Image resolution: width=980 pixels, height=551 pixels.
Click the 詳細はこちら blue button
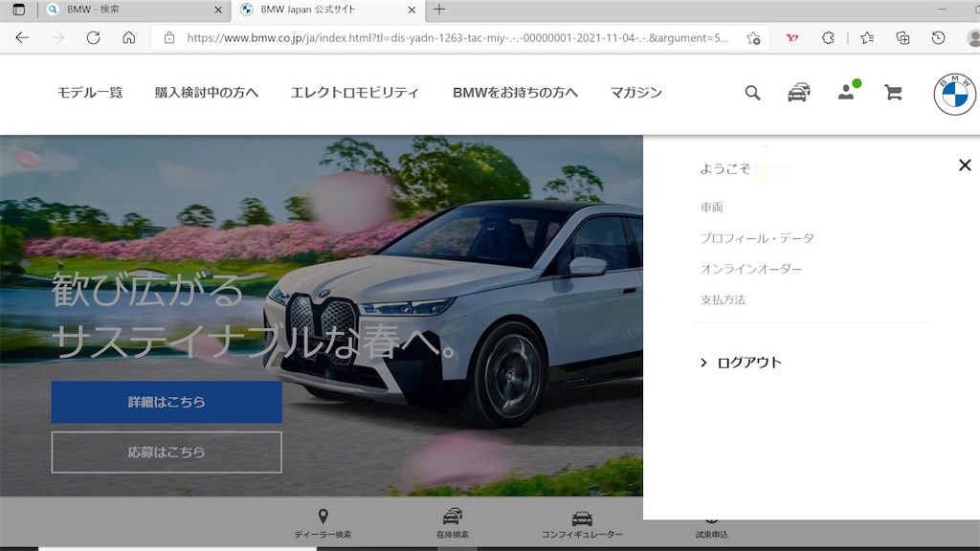(x=166, y=402)
